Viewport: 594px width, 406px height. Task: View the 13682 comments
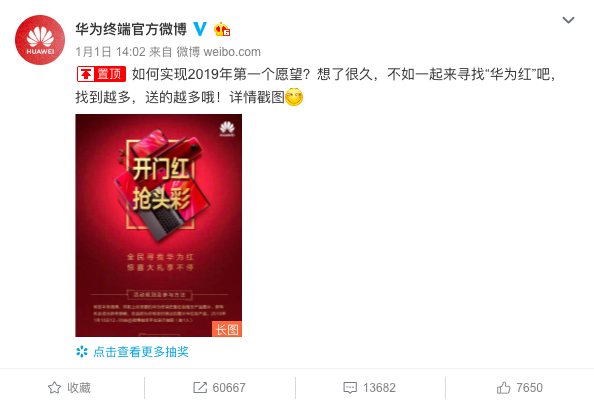coord(379,387)
